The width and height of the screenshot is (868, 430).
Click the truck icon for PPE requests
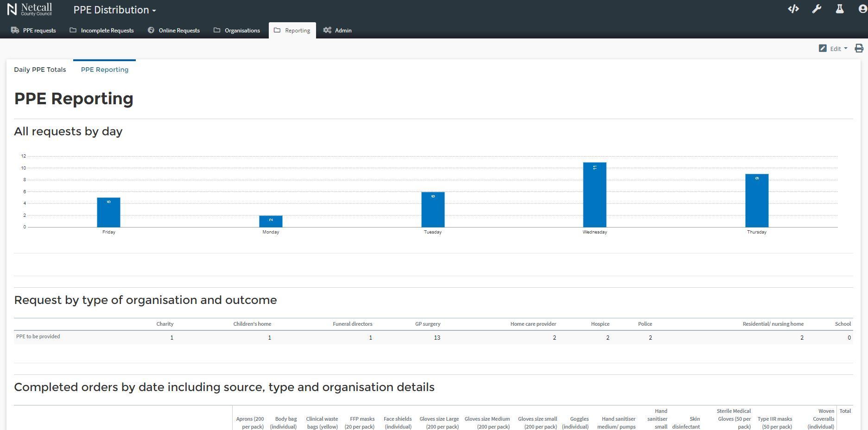[x=15, y=31]
